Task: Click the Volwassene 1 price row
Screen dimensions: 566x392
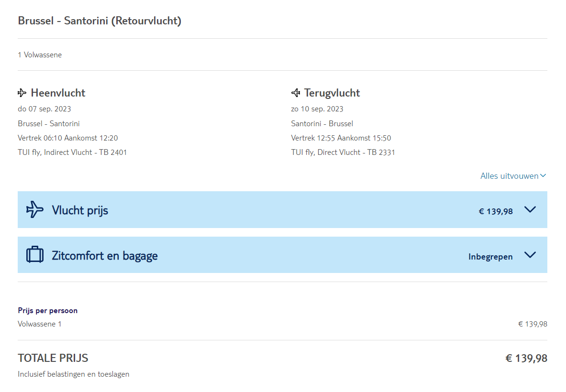Action: coord(40,324)
